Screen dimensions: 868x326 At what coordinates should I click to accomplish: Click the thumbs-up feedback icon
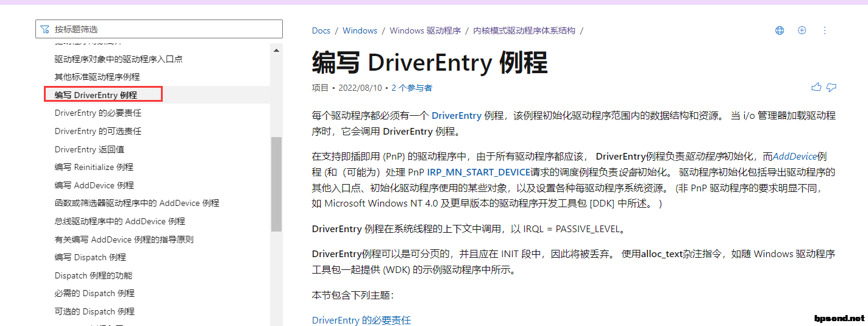click(x=817, y=88)
